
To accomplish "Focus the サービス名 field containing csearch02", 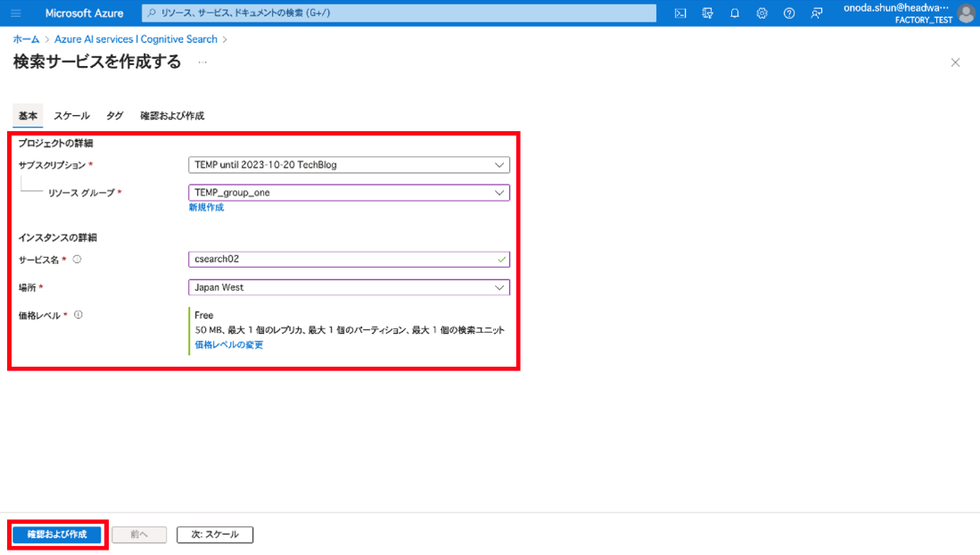I will 349,259.
